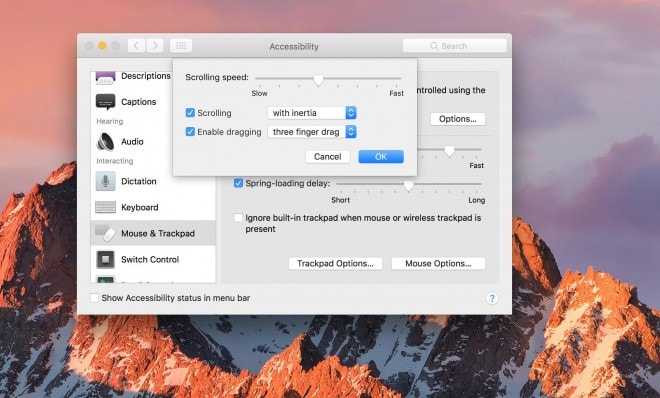Click the Keyboard icon in sidebar
The image size is (660, 398).
(105, 207)
